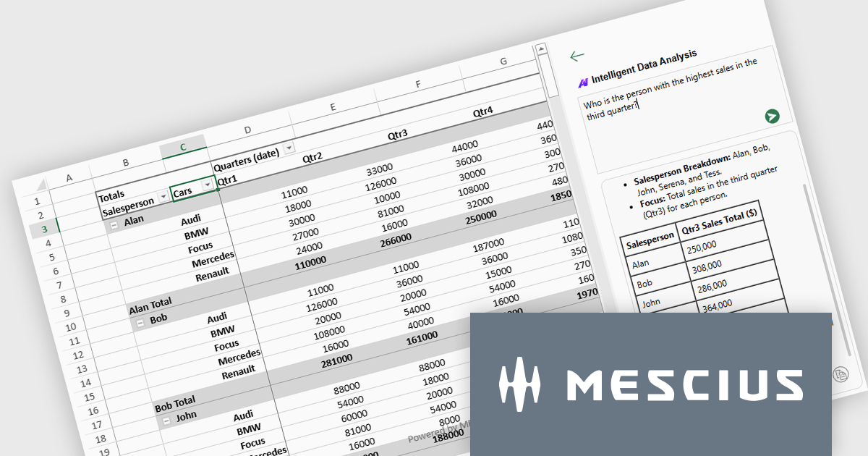The width and height of the screenshot is (868, 456).
Task: Select column D header
Action: [247, 130]
